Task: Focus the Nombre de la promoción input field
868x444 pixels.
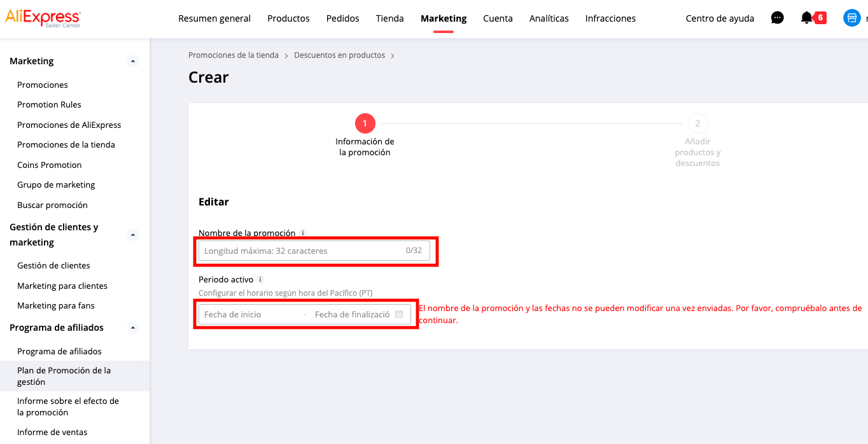Action: coord(314,251)
